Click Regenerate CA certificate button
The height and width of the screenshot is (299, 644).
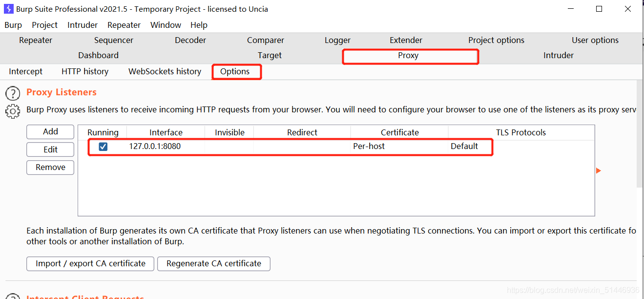pos(214,263)
